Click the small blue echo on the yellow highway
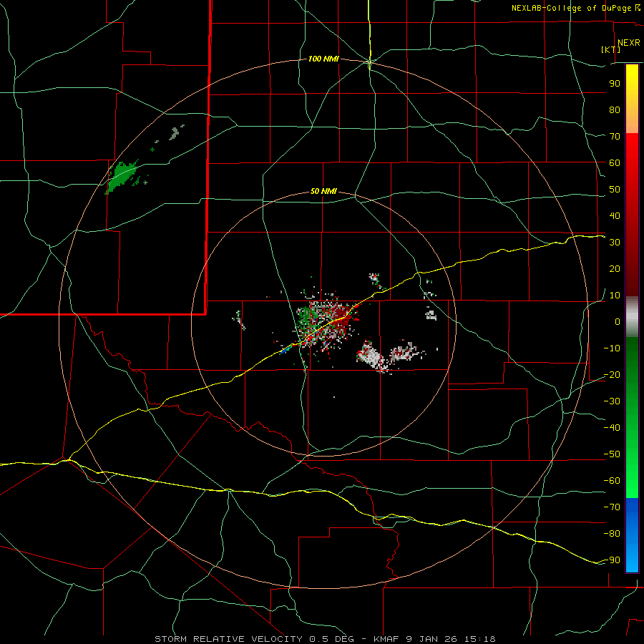Image resolution: width=644 pixels, height=644 pixels. [x=286, y=349]
